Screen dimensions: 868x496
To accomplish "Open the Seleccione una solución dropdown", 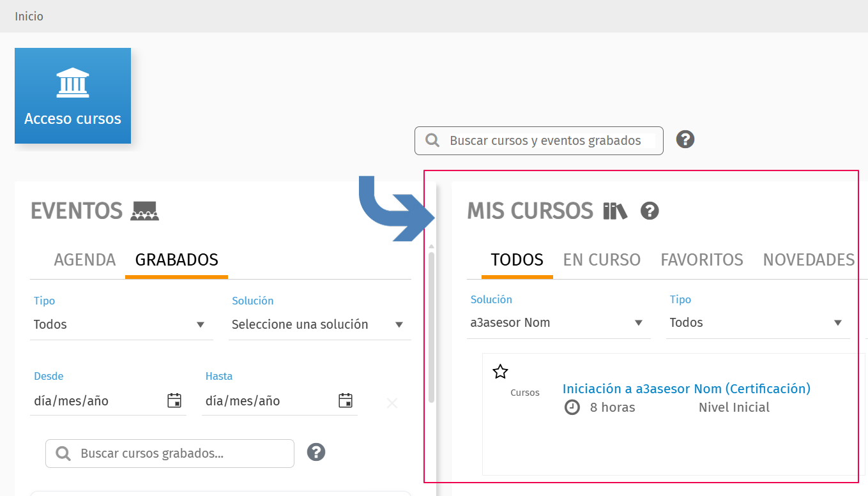I will [x=320, y=324].
